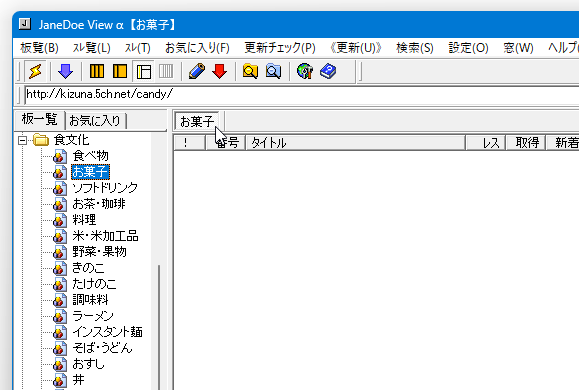Click the board icon beside きのこ
Image resolution: width=579 pixels, height=390 pixels.
[x=60, y=268]
